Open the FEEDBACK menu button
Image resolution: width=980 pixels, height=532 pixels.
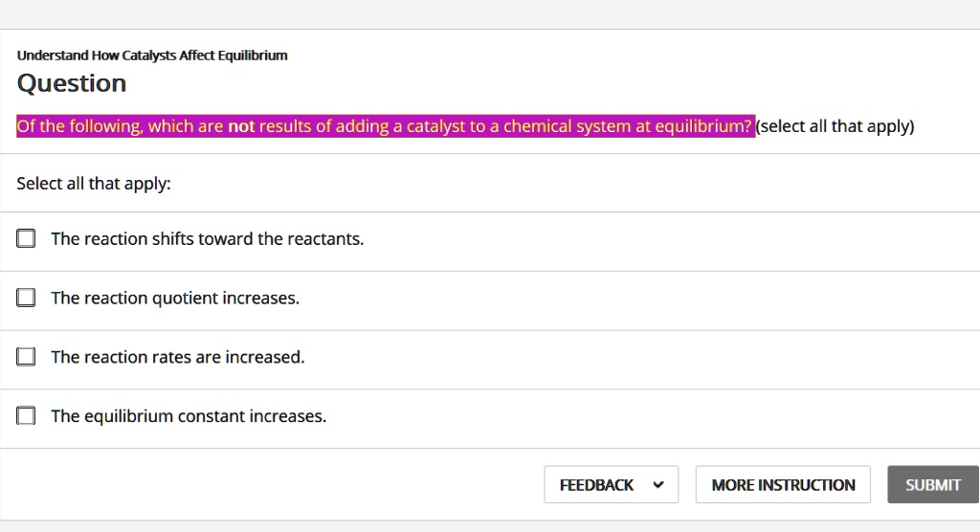pyautogui.click(x=597, y=485)
